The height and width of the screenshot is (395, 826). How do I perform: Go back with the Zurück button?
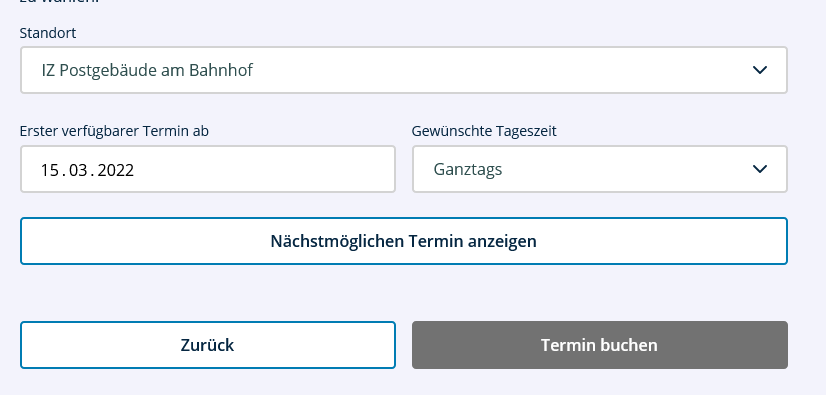click(208, 345)
